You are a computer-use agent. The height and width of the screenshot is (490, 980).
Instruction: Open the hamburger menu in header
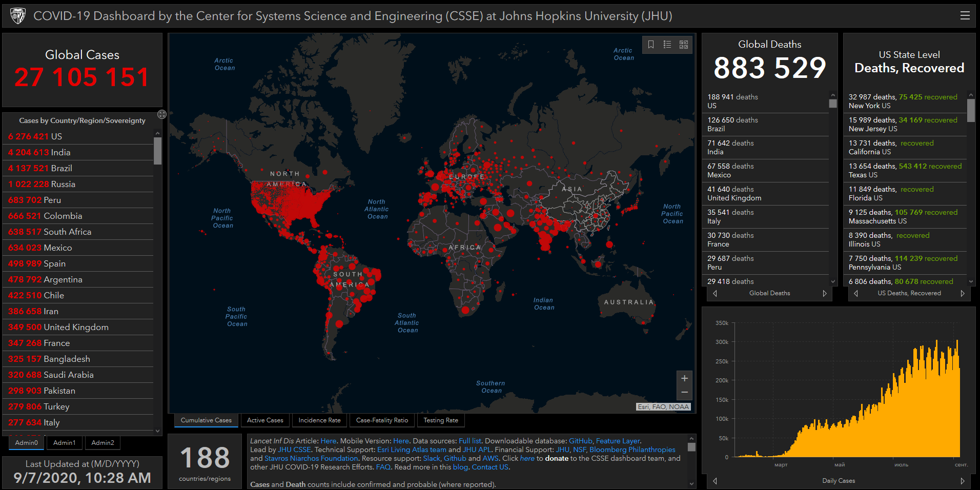[x=965, y=15]
